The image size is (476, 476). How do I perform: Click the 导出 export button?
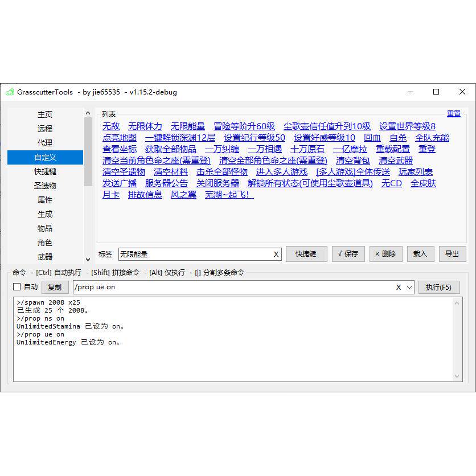pyautogui.click(x=453, y=254)
